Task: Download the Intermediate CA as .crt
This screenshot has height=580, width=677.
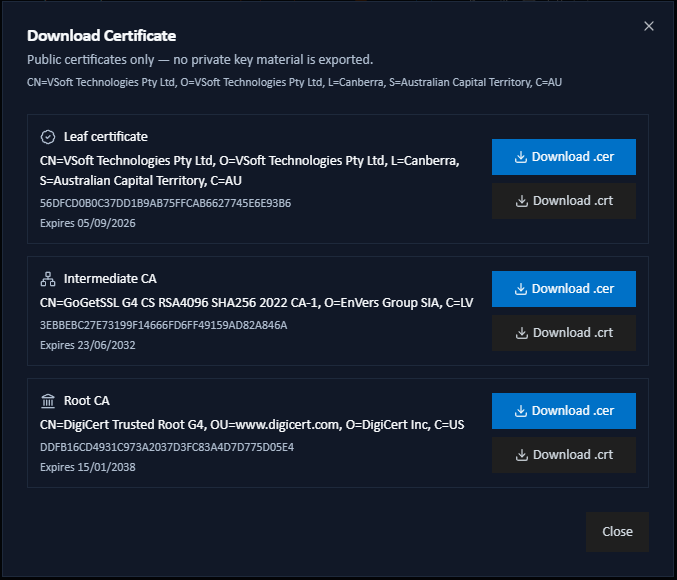Action: [x=563, y=333]
